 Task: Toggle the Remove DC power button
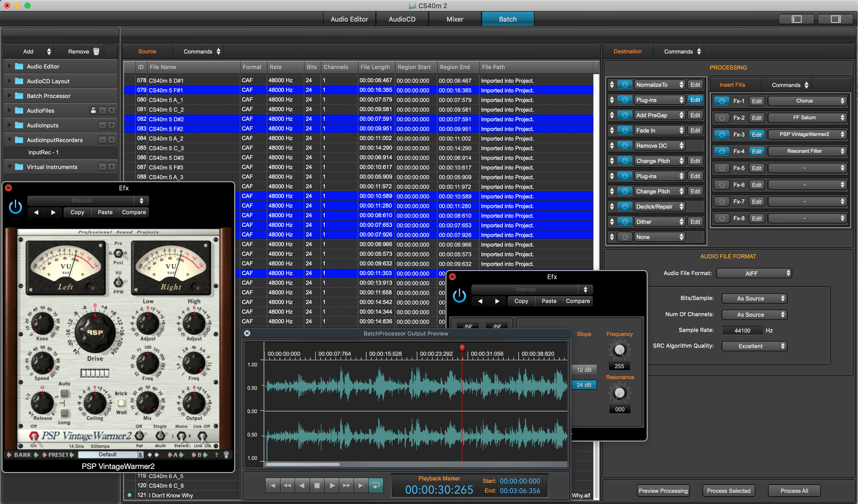(625, 146)
